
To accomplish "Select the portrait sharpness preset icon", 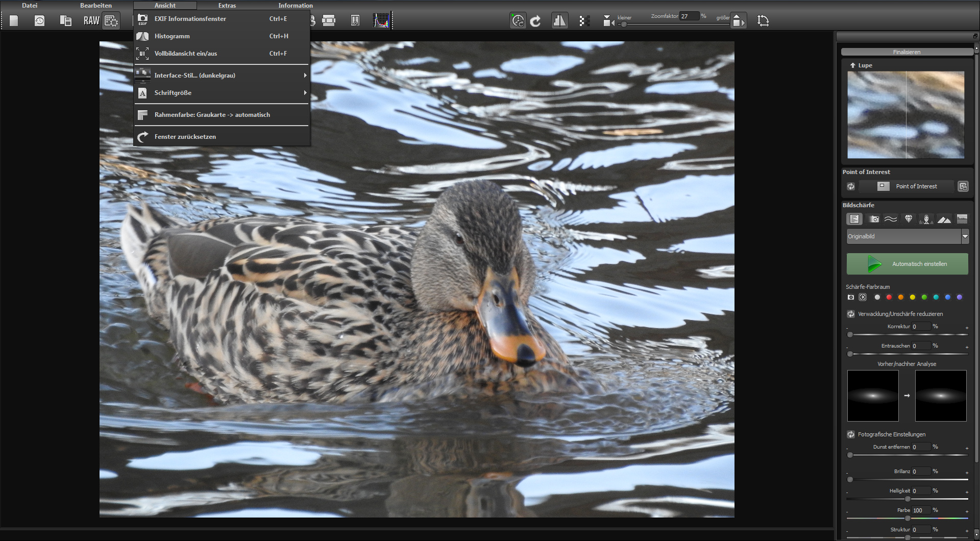I will 926,219.
